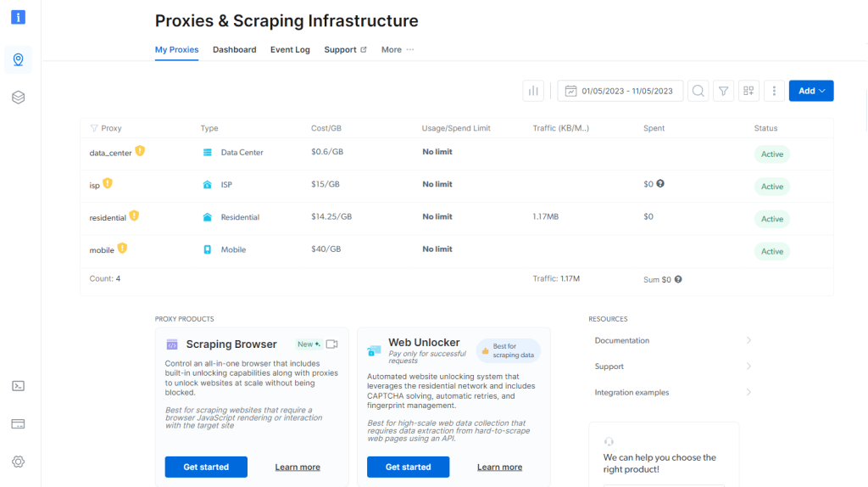Open the vertical three-dot options menu
This screenshot has height=487, width=868.
tap(774, 91)
